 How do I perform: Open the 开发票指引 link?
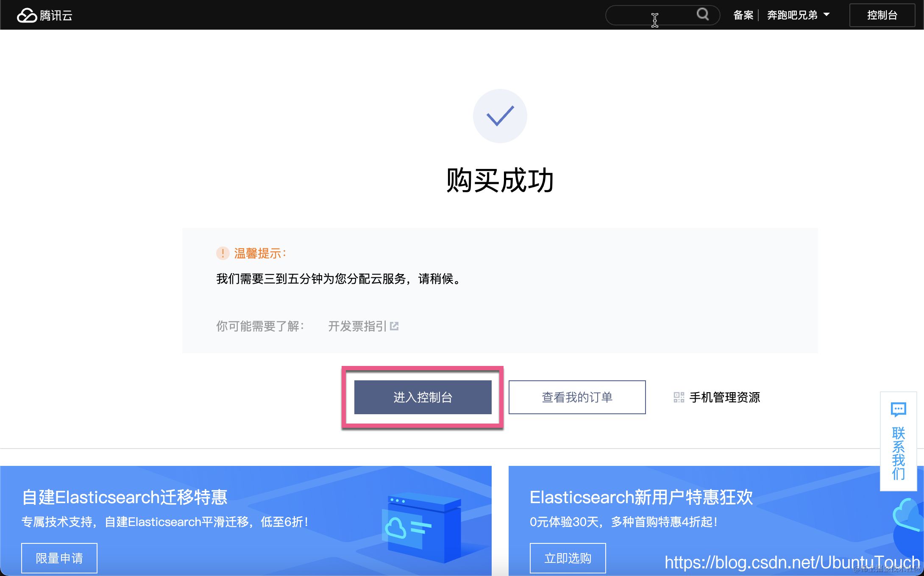pyautogui.click(x=357, y=326)
